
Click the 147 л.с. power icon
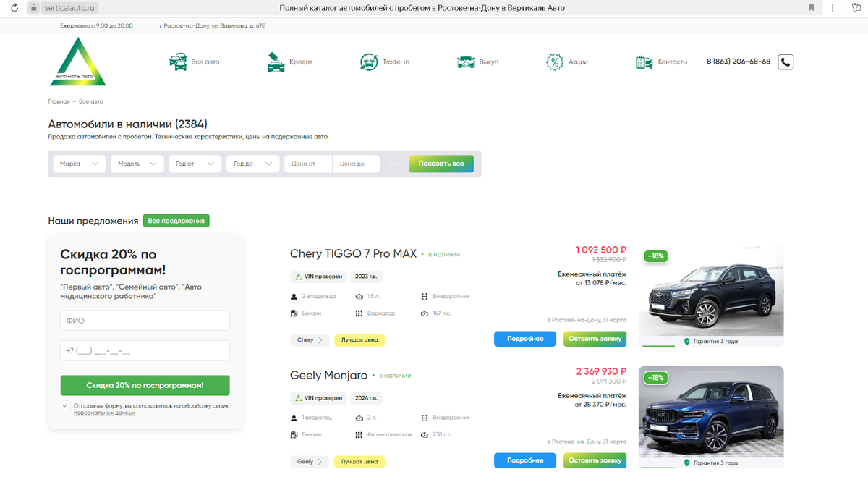pyautogui.click(x=425, y=313)
